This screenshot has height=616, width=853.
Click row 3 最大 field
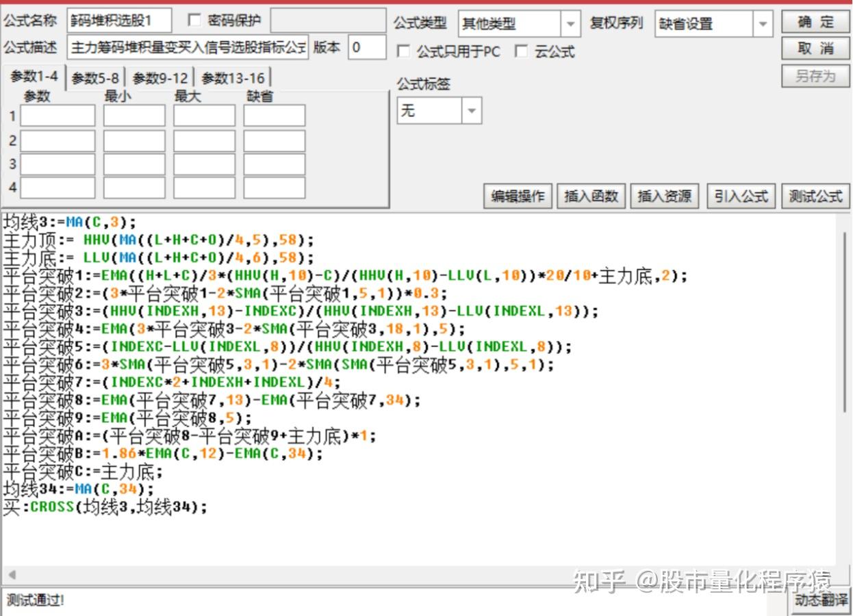204,164
